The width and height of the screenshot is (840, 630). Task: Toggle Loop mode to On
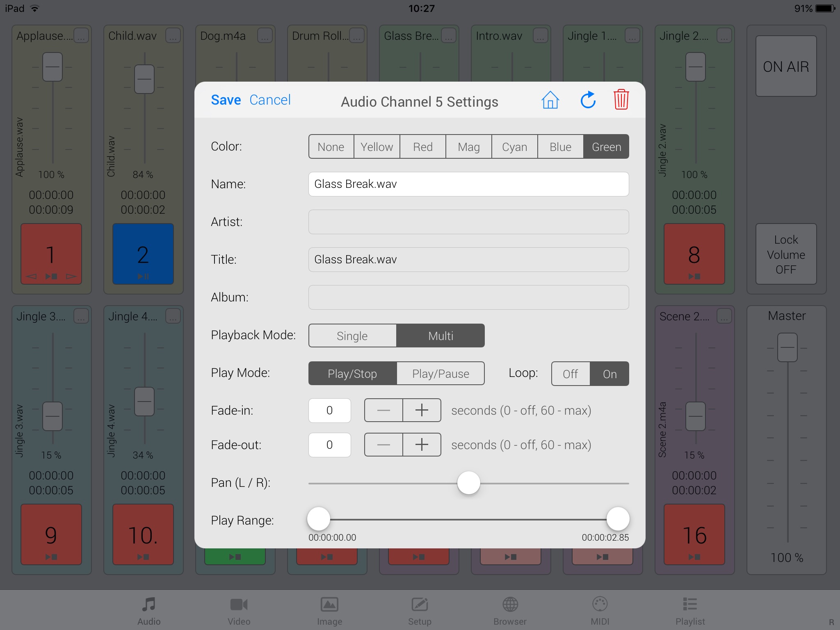[x=609, y=373]
